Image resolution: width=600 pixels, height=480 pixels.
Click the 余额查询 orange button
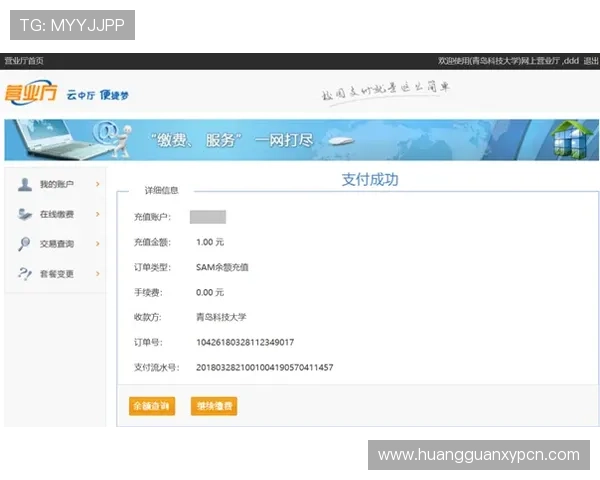[152, 406]
